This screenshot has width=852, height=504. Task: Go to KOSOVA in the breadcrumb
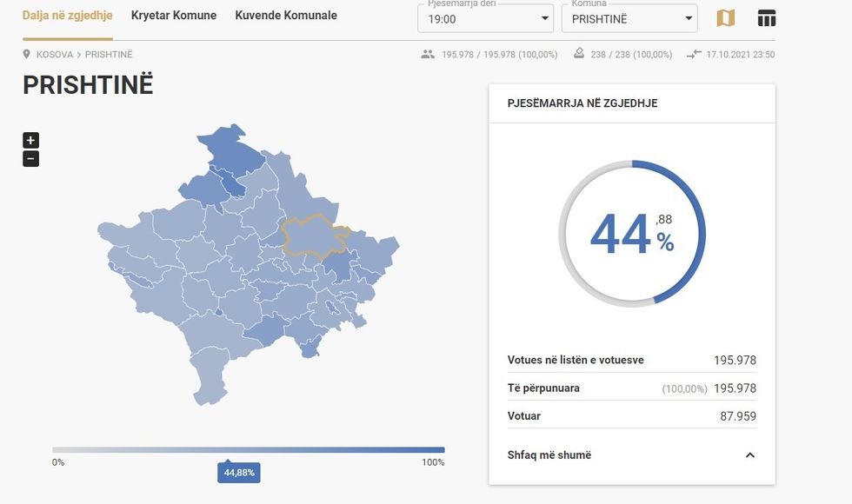click(x=55, y=55)
